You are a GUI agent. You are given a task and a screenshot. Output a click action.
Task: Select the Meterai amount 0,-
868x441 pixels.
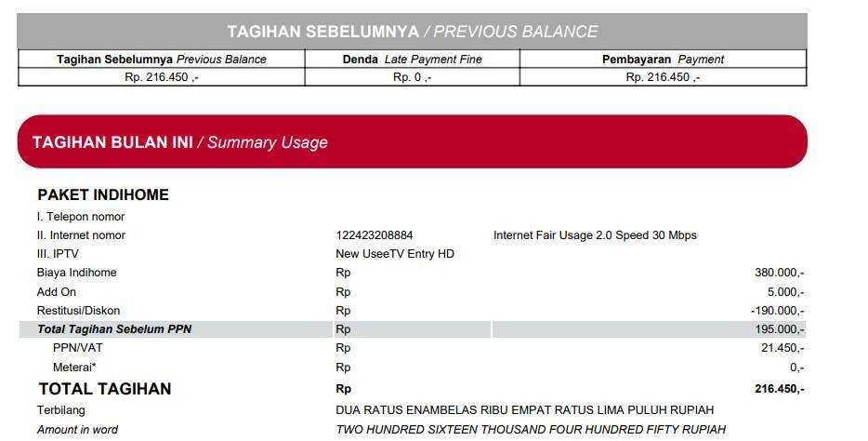[x=797, y=367]
